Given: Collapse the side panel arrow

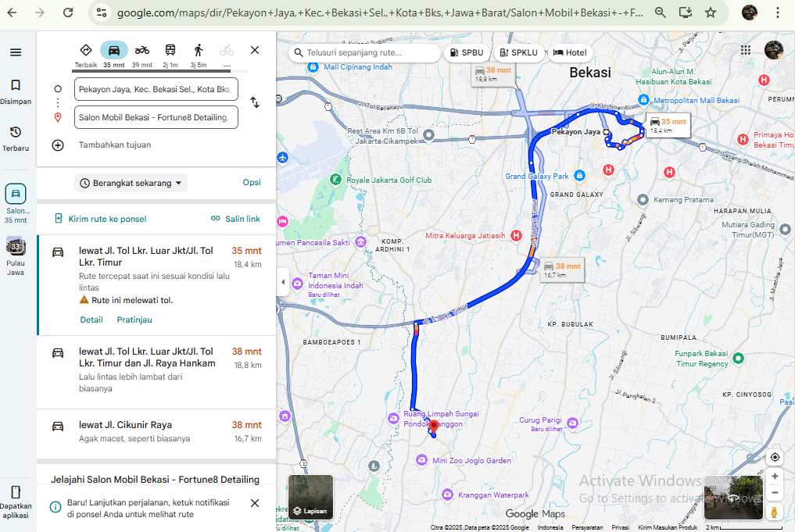Looking at the screenshot, I should pos(282,282).
